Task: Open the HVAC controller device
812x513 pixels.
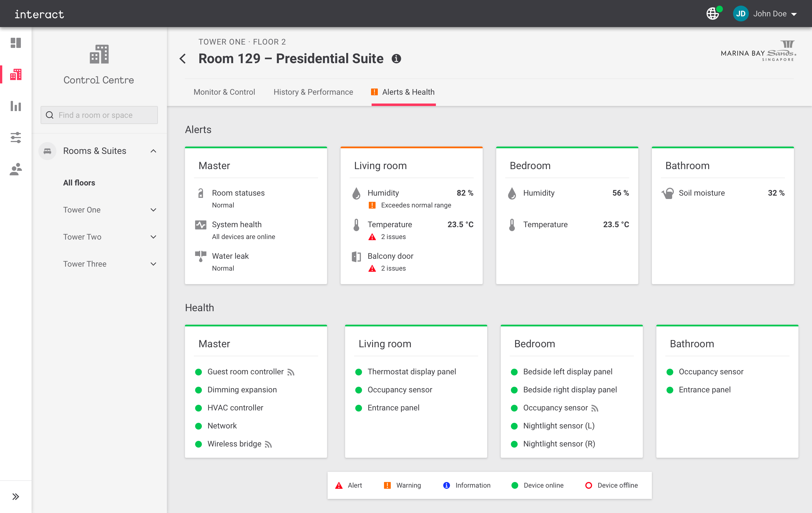Action: click(x=235, y=408)
